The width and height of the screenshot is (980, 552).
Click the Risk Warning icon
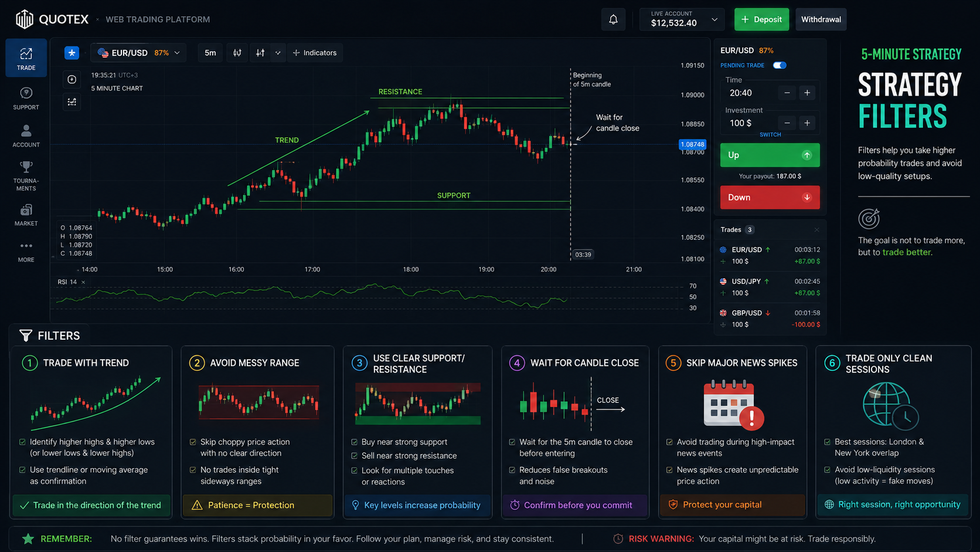(x=618, y=539)
